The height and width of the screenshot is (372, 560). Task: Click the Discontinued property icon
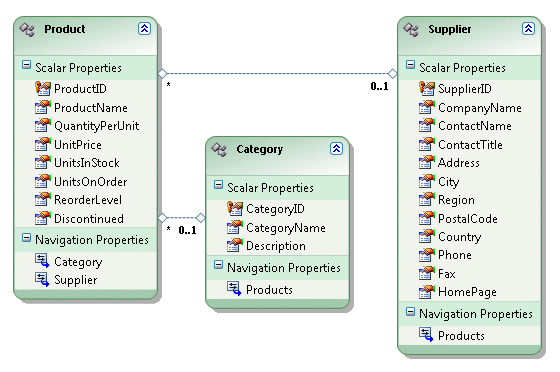click(42, 218)
